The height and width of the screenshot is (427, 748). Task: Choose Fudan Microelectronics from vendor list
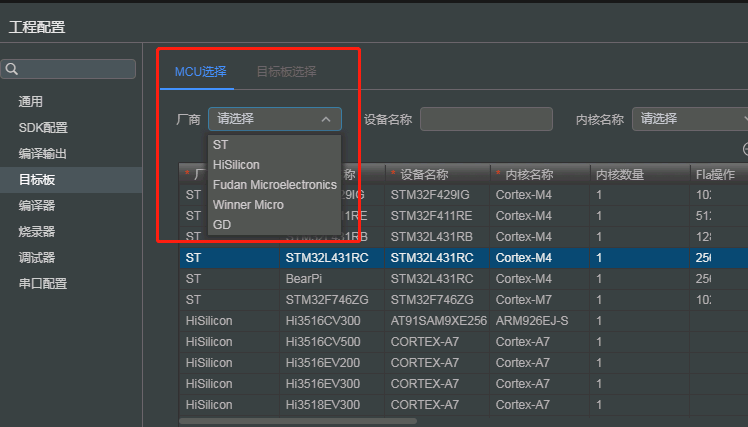click(x=274, y=185)
